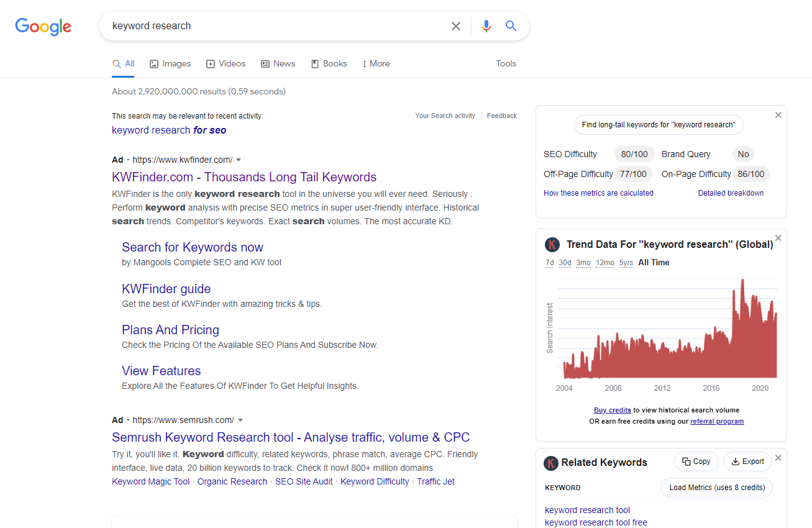Close the Trend Data panel
812x528 pixels.
coord(778,238)
